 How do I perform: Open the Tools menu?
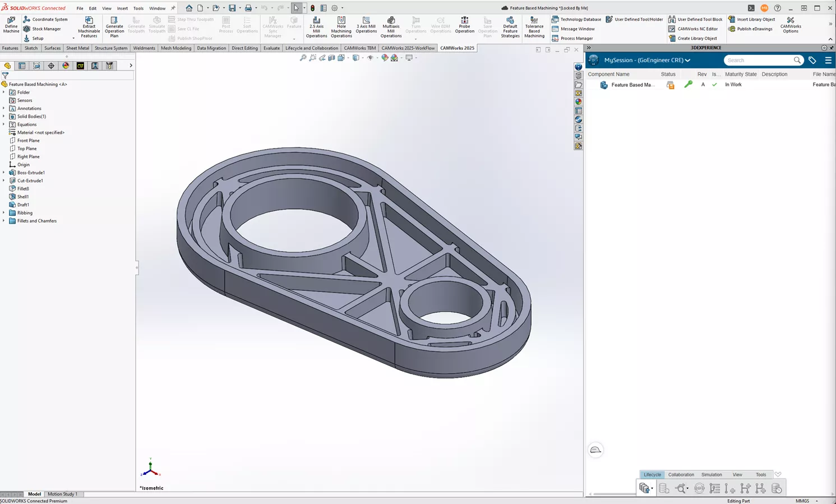(x=138, y=8)
